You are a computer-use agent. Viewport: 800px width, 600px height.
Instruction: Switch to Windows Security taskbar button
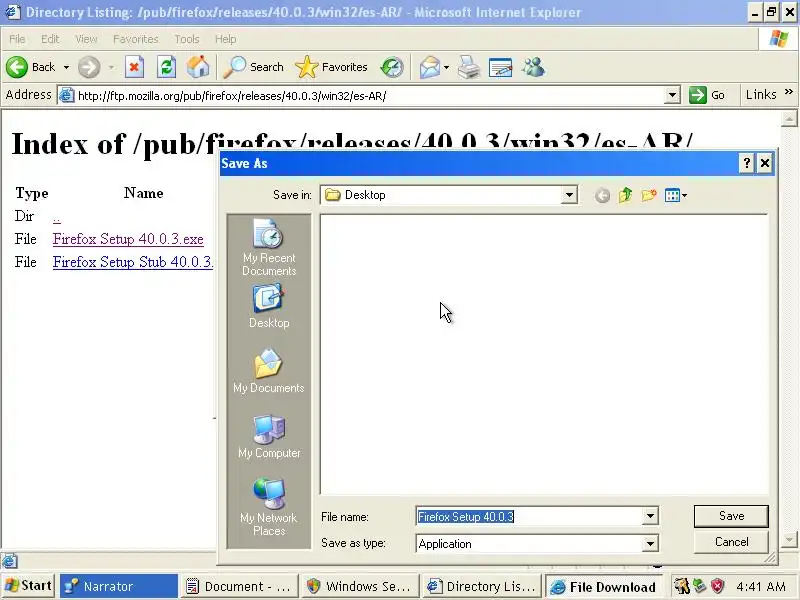[361, 586]
